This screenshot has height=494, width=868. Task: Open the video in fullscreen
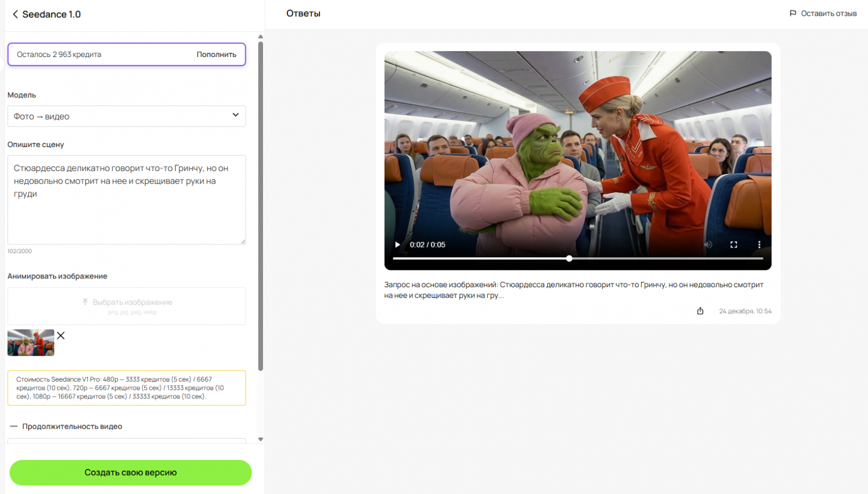733,245
